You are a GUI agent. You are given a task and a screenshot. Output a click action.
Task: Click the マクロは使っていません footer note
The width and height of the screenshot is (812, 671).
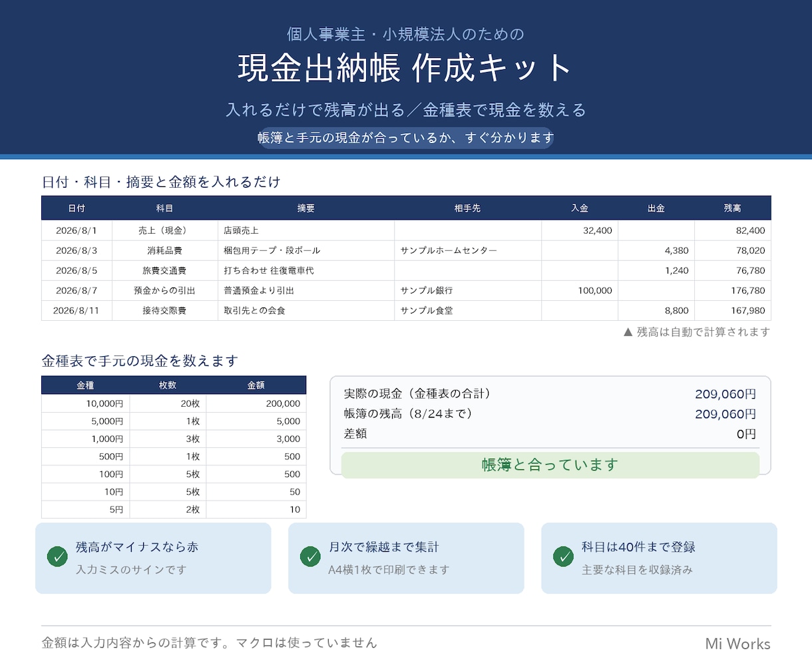pos(307,642)
